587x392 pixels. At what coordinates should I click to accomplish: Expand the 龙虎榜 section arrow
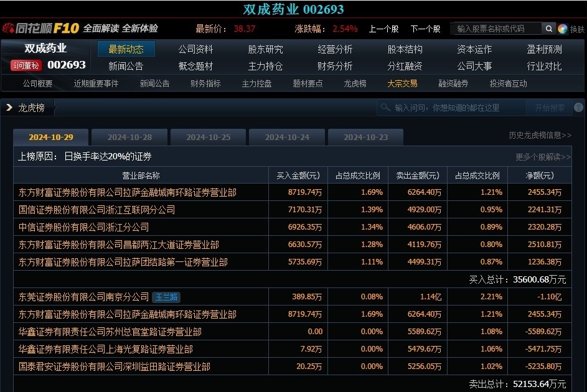tap(9, 108)
